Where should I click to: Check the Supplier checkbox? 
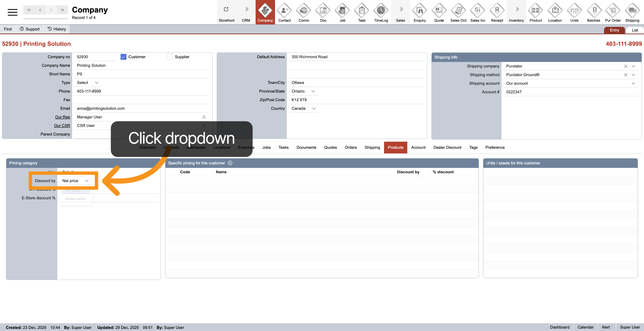pos(170,57)
